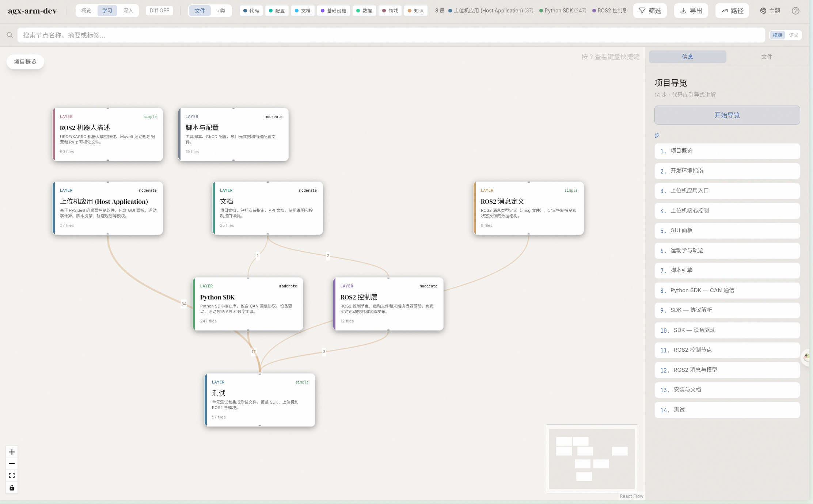The image size is (813, 504).
Task: Switch to 深入 view mode
Action: point(128,11)
